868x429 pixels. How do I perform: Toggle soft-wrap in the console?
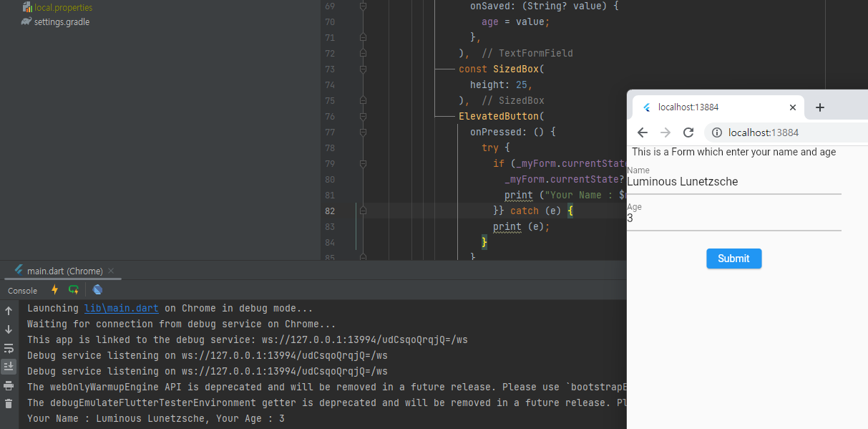click(x=9, y=348)
